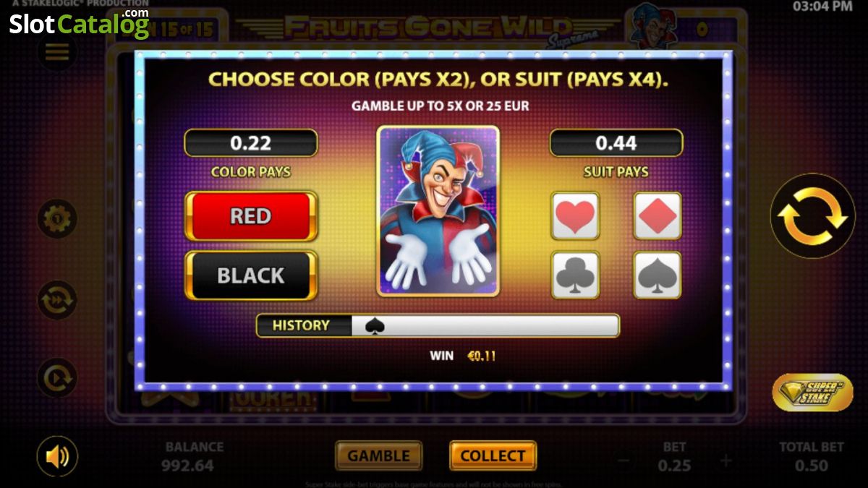Decrease the bet with minus
The image size is (868, 488).
tap(624, 461)
